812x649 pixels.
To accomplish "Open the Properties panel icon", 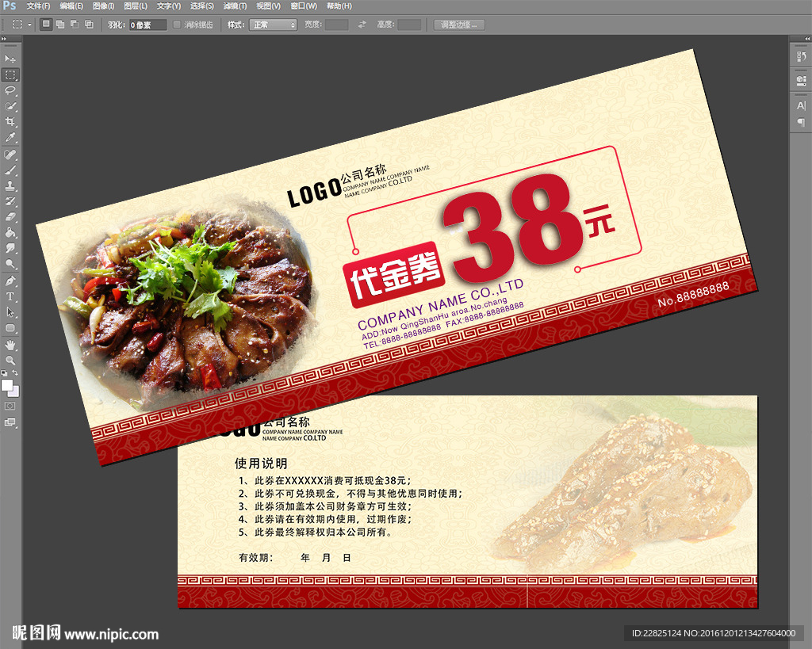I will (801, 80).
